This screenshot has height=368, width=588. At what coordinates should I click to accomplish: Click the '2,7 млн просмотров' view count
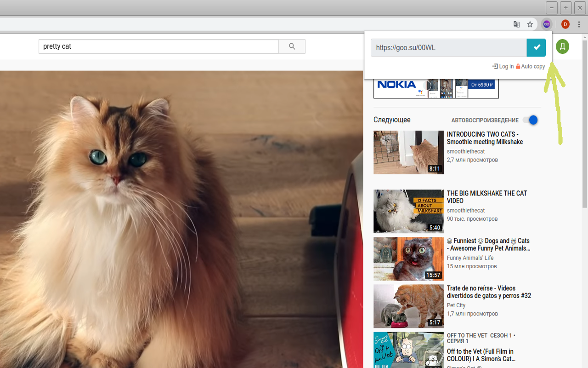[472, 160]
